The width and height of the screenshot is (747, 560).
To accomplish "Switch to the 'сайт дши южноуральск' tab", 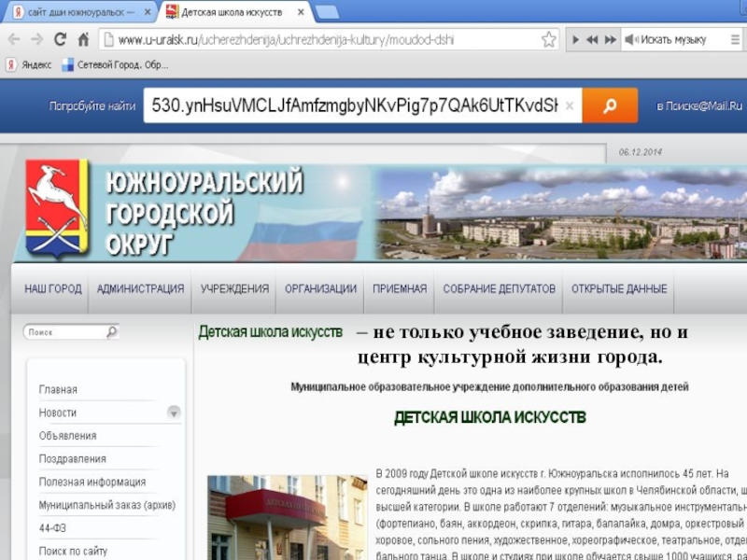I will tap(75, 12).
